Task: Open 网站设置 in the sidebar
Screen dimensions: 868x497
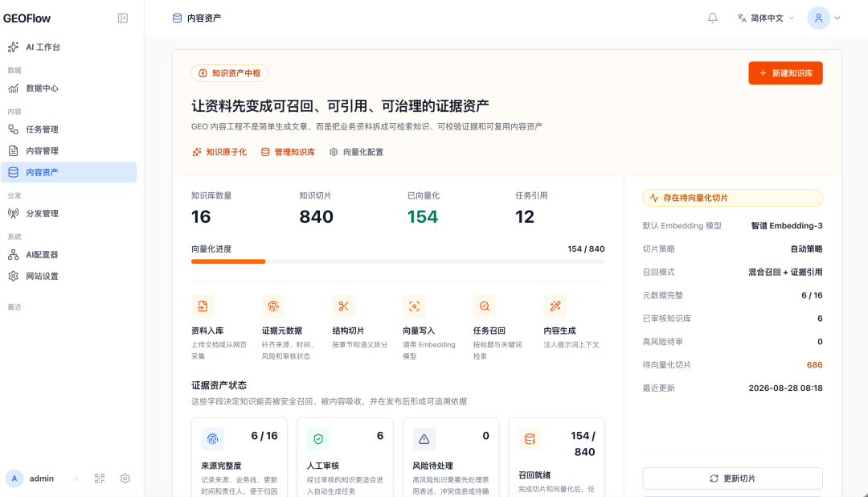Action: (68, 276)
